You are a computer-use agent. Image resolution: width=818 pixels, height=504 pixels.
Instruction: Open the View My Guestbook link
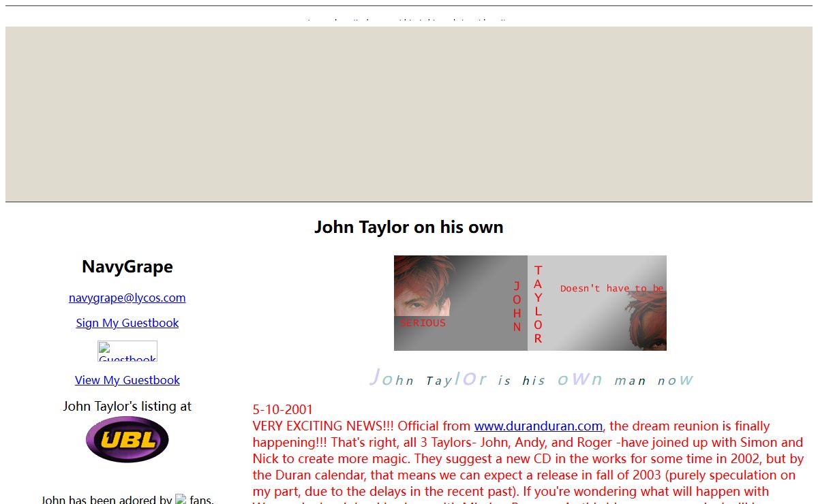127,380
